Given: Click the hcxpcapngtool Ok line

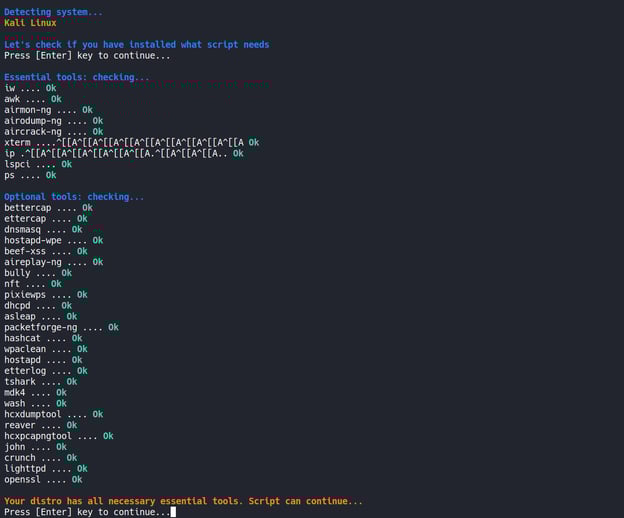Looking at the screenshot, I should click(58, 436).
